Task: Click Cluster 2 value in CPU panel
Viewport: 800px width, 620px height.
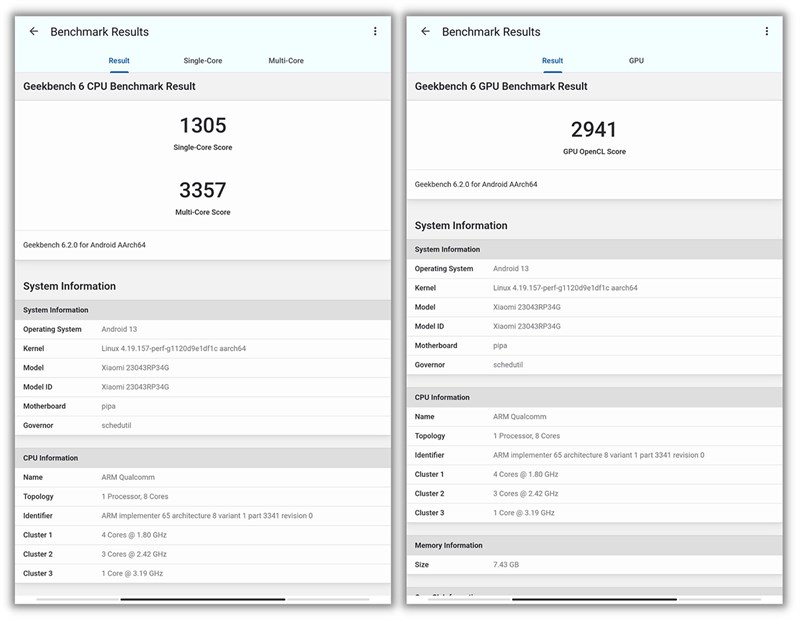Action: click(134, 554)
